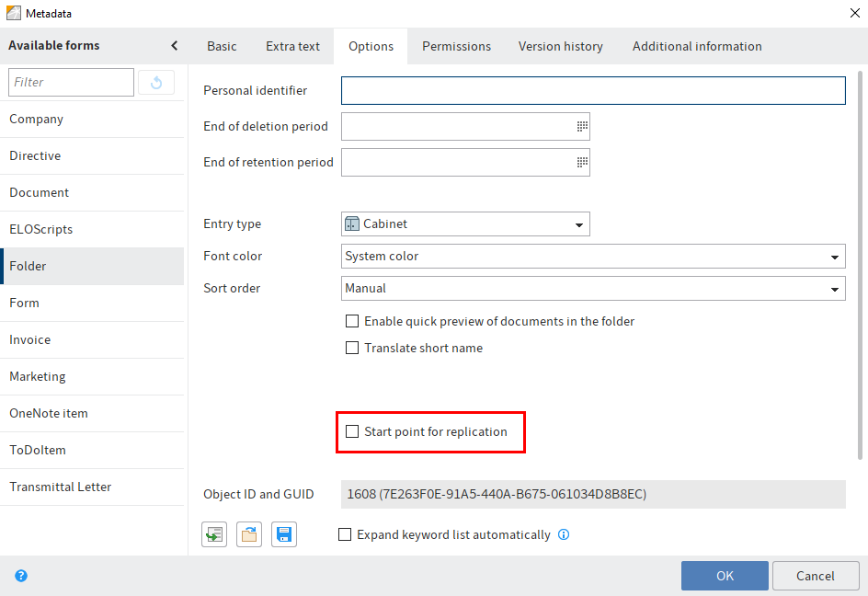Screen dimensions: 868x596
Task: Show info for Expand keyword list automatically
Action: click(564, 534)
